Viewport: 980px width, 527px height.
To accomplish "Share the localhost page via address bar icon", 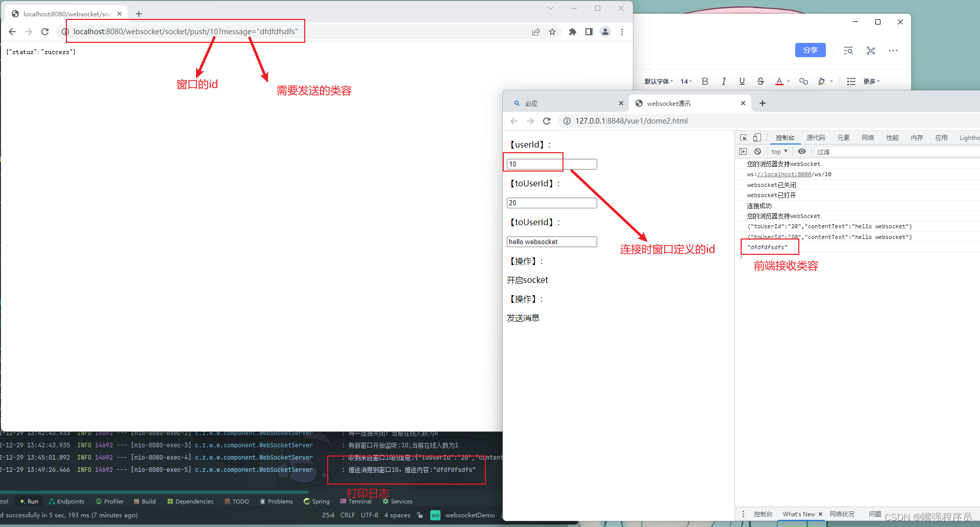I will [x=536, y=32].
